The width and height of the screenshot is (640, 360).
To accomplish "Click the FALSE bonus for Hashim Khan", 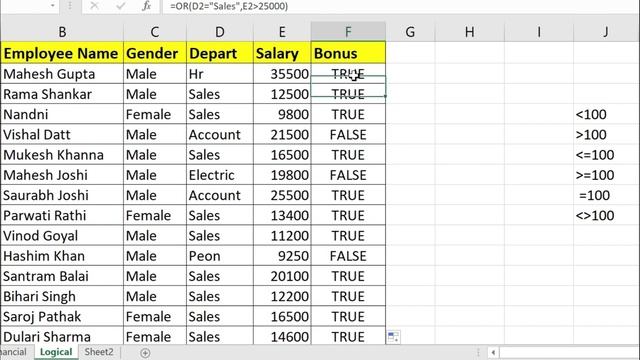I will pos(348,256).
